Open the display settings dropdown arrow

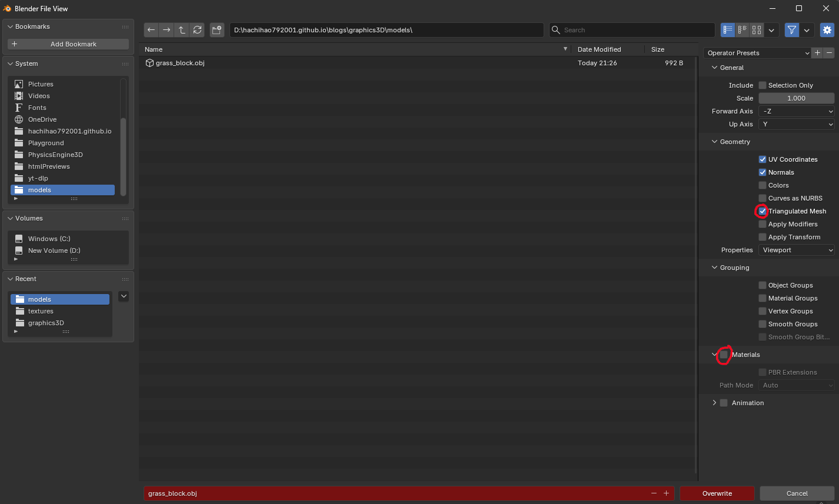point(772,30)
